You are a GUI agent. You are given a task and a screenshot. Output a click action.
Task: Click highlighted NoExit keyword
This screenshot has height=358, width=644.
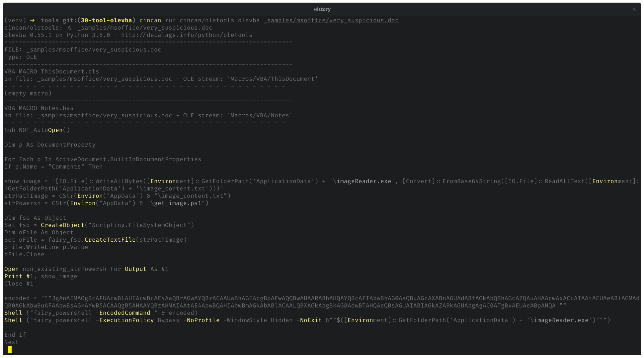[x=311, y=320]
